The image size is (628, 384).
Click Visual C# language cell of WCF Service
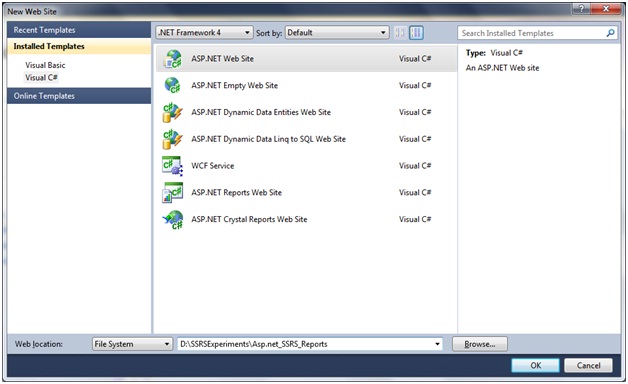415,166
